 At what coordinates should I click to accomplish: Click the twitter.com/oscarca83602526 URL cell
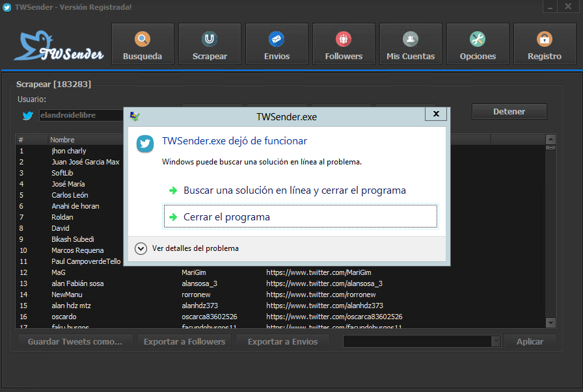334,317
